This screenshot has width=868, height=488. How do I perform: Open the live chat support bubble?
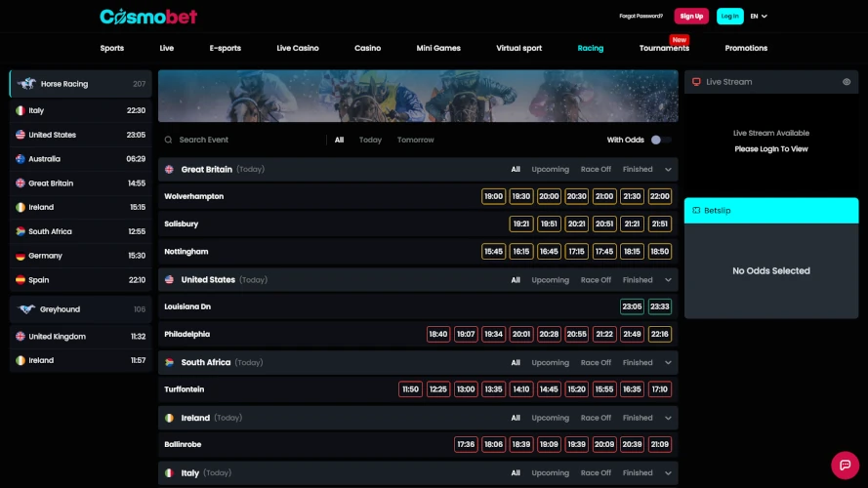click(845, 465)
